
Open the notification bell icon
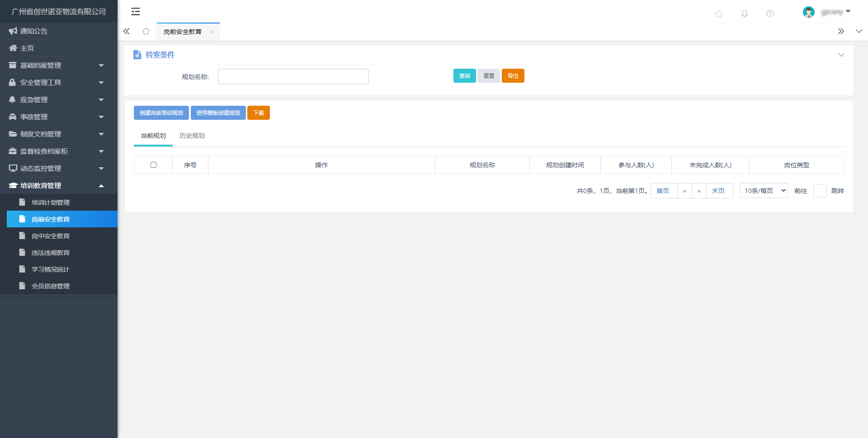[744, 14]
